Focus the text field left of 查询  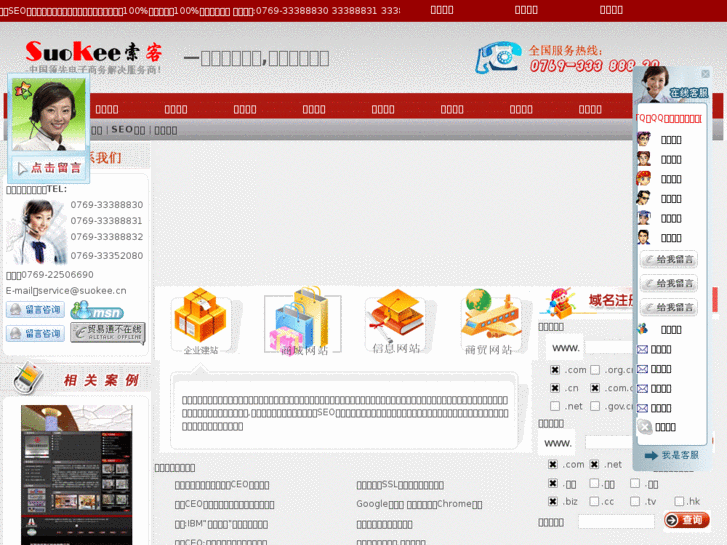tap(616, 521)
